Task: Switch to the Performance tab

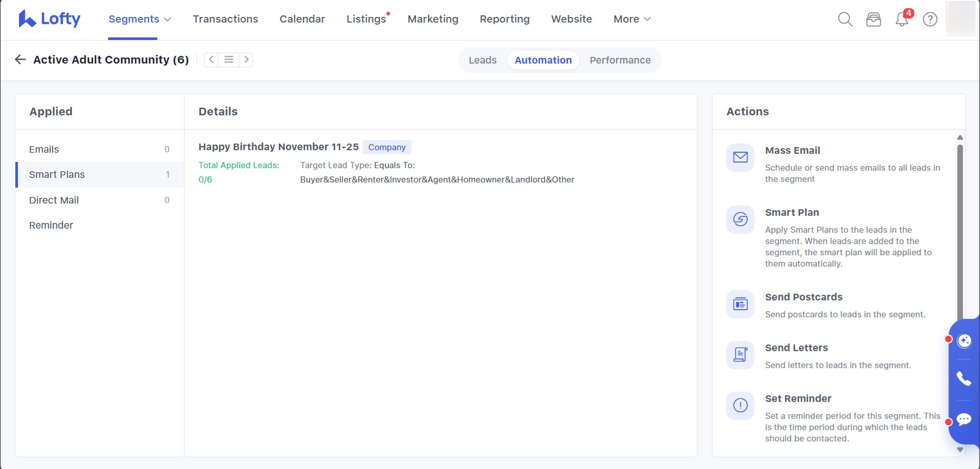Action: [x=620, y=60]
